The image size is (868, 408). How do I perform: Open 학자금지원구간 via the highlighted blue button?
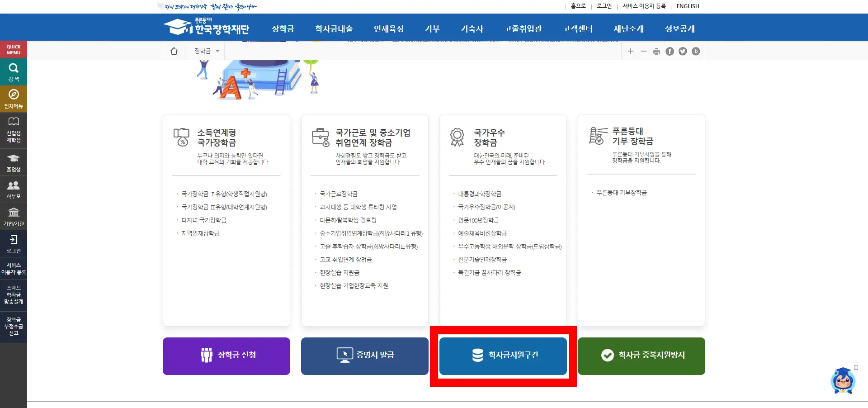click(x=503, y=356)
